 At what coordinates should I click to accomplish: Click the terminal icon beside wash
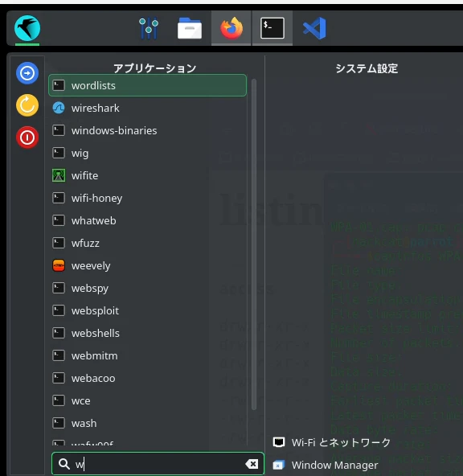click(59, 423)
